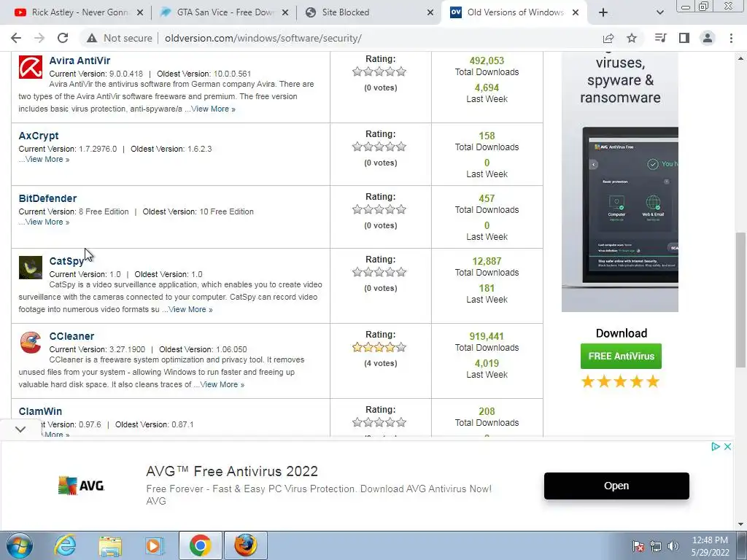Open Windows Explorer from the taskbar
The image size is (747, 560).
[110, 545]
